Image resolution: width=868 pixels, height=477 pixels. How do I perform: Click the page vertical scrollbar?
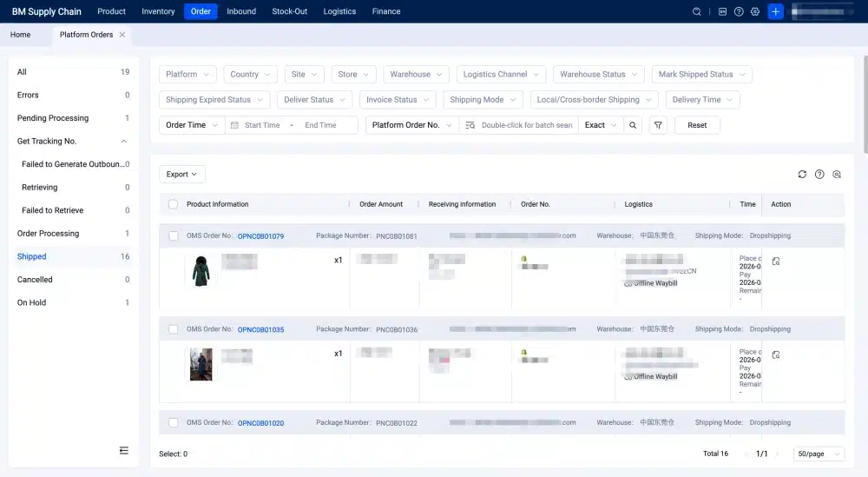click(865, 104)
